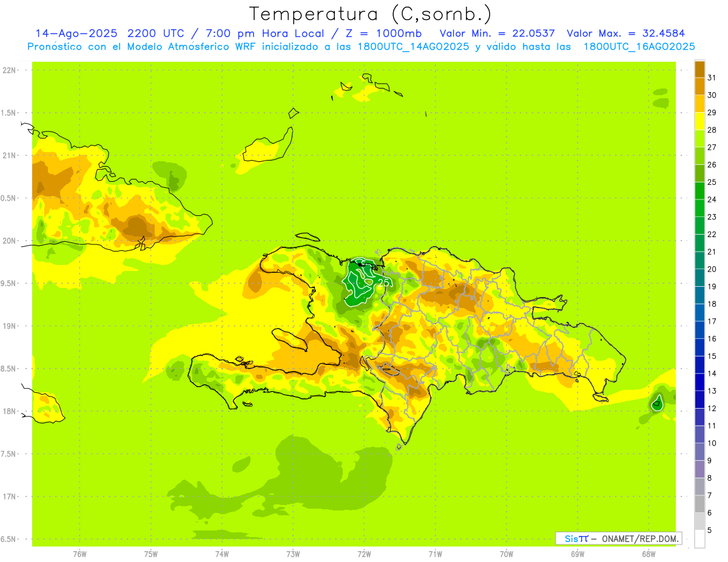
Task: Click the "68W" longitude axis label
Action: [x=649, y=554]
